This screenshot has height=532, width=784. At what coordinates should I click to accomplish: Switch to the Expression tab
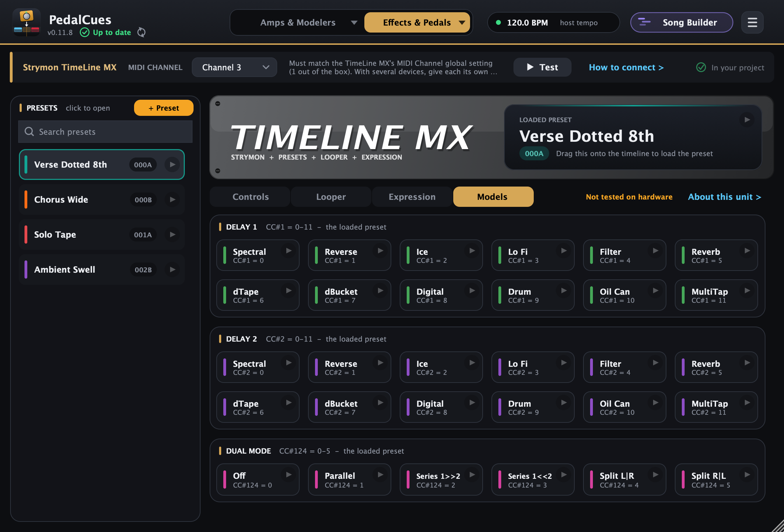(412, 197)
